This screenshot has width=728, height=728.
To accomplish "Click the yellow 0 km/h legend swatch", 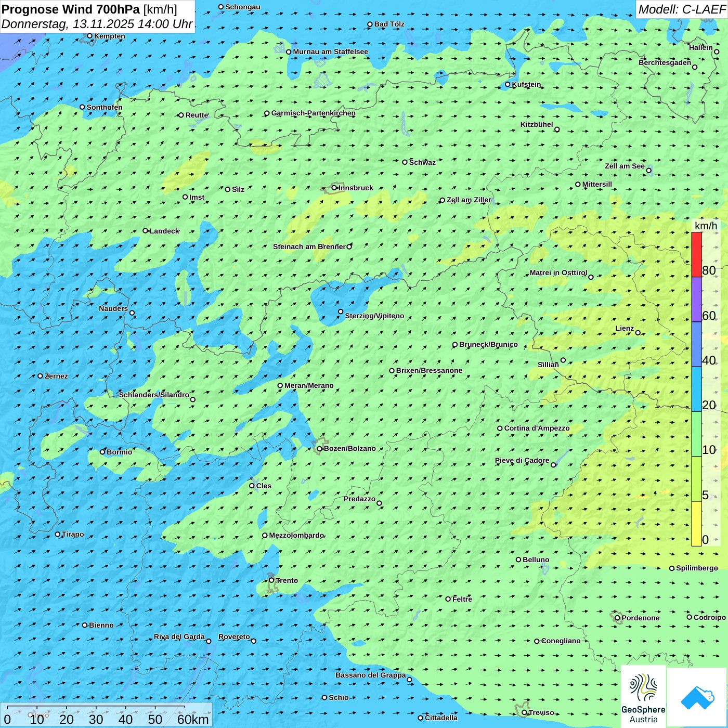I will (x=696, y=524).
